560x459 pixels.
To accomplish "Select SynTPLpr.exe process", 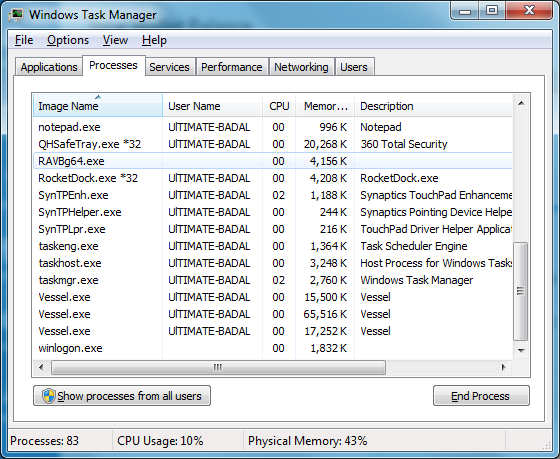I will 272,229.
